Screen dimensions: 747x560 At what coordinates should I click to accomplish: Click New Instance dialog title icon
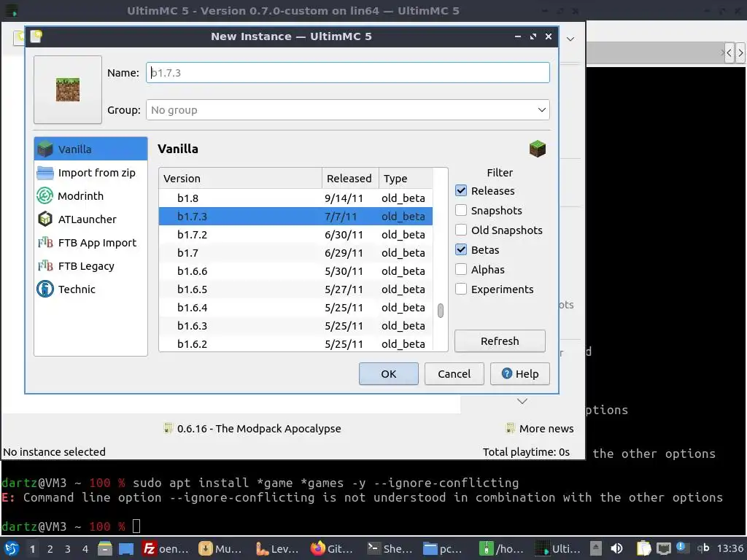pyautogui.click(x=36, y=36)
